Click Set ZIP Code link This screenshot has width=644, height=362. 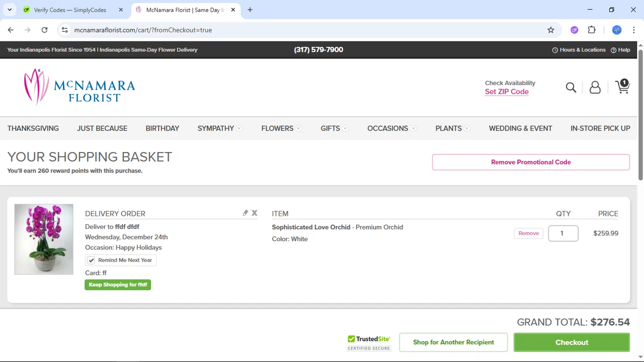(x=507, y=91)
